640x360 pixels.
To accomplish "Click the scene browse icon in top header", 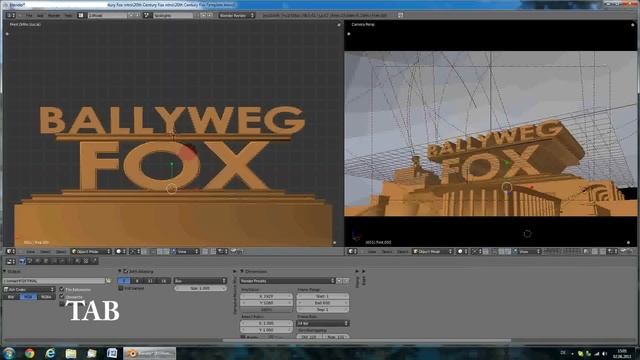I will coord(147,16).
